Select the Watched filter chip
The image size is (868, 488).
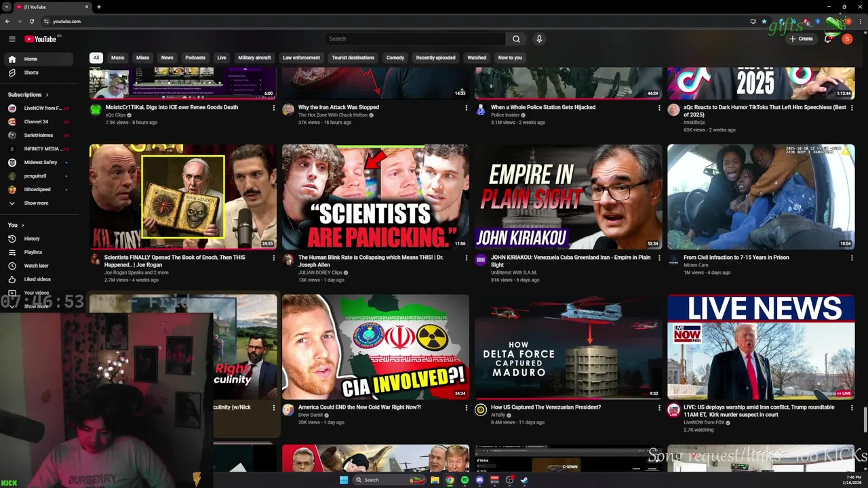pos(477,58)
